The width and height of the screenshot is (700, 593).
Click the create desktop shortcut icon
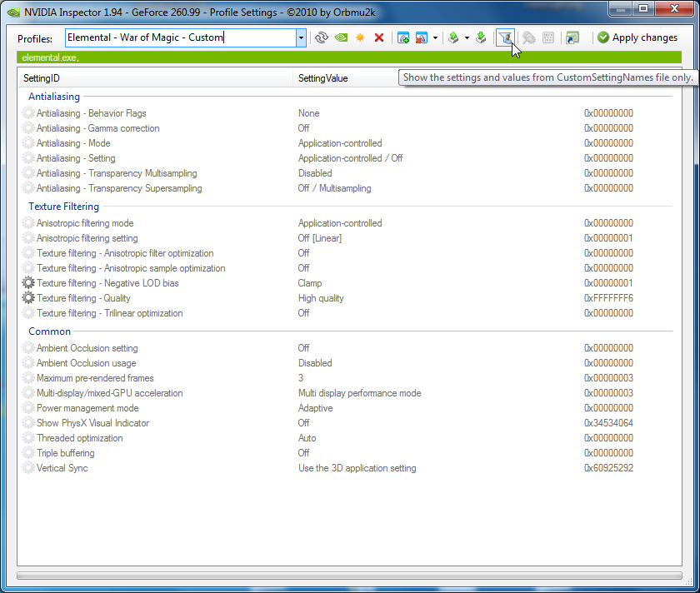coord(572,37)
